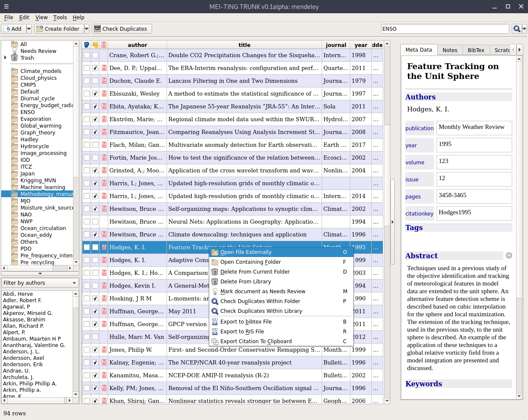Open the window menu hamburger icon in title bar
This screenshot has width=528, height=420.
(x=6, y=6)
